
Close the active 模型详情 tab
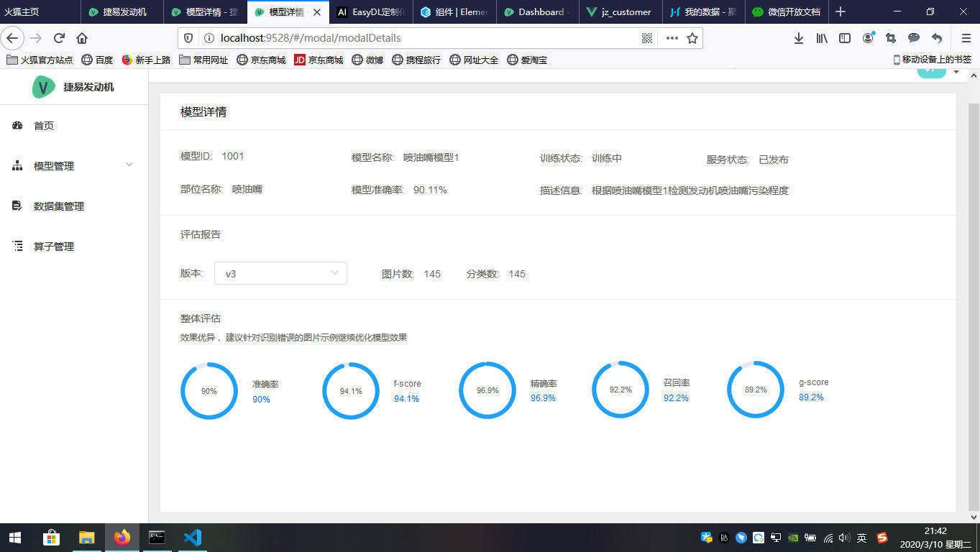pos(316,12)
